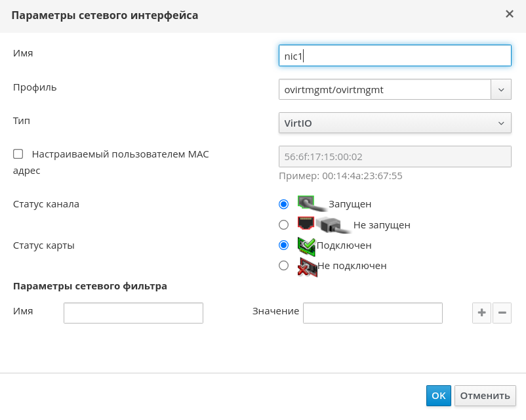Select the Не подключен radio button
The image size is (526, 420).
(283, 266)
